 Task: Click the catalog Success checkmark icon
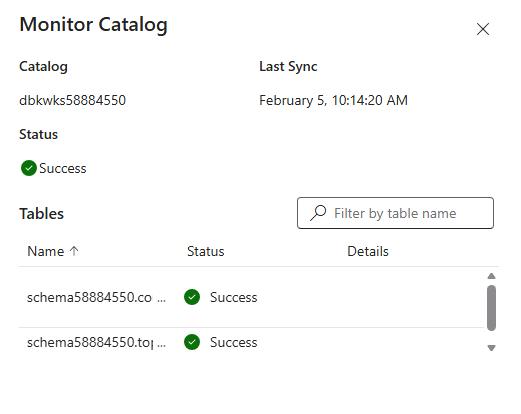click(29, 168)
